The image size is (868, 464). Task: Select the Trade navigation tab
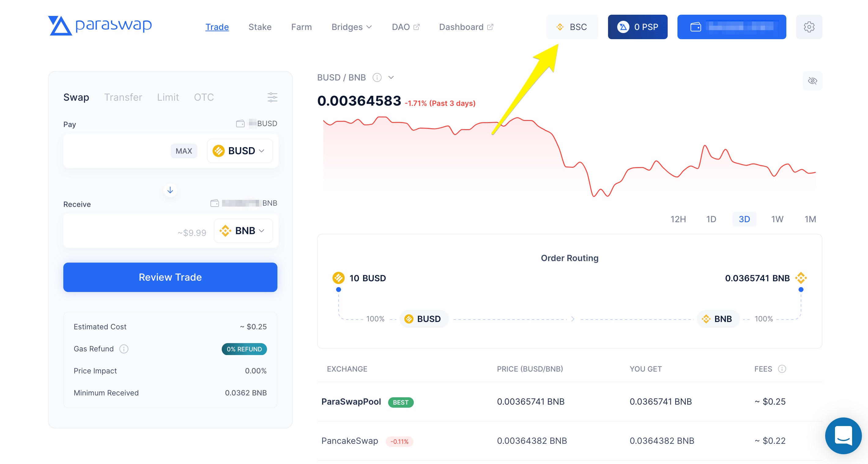pyautogui.click(x=217, y=26)
